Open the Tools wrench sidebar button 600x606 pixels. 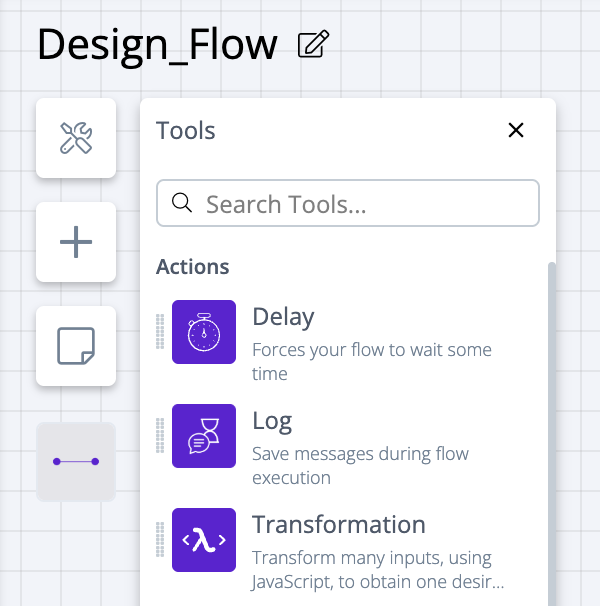coord(76,138)
